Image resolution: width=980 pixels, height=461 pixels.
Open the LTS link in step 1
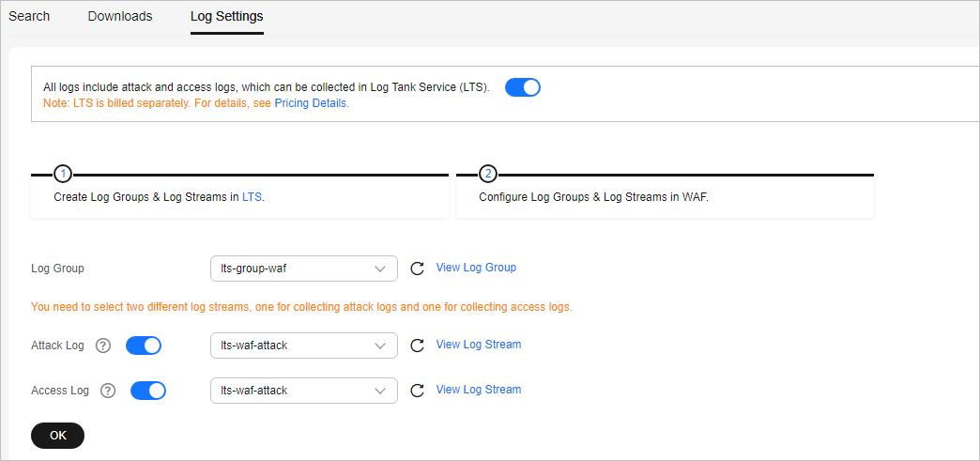pos(253,197)
